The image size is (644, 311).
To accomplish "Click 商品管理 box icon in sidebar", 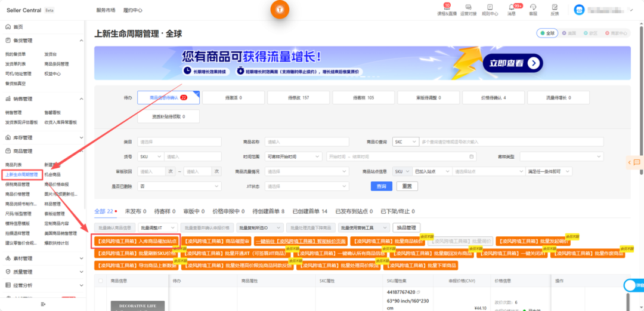I will (8, 151).
